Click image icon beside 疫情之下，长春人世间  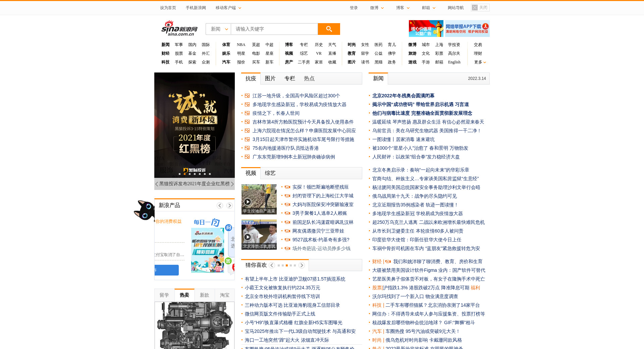(x=247, y=113)
